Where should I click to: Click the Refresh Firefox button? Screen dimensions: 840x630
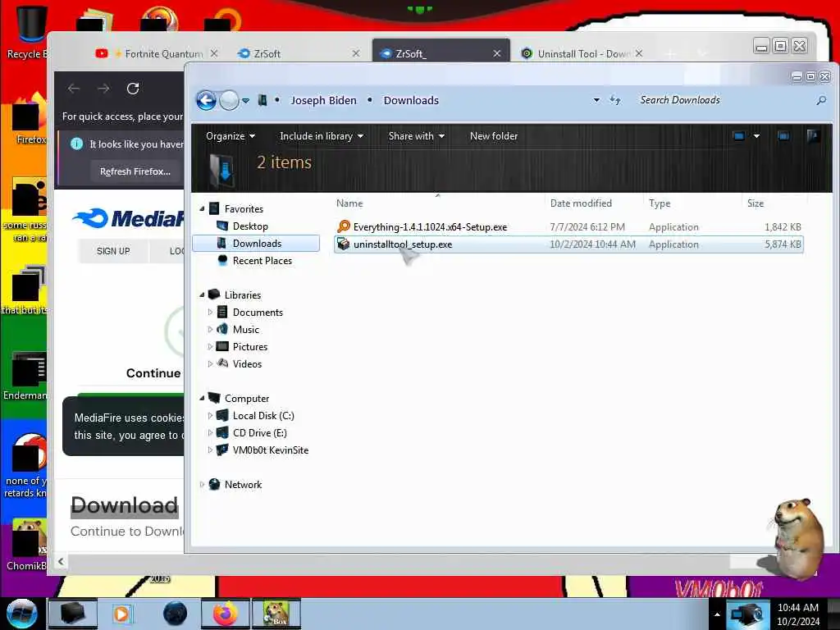[x=135, y=171]
